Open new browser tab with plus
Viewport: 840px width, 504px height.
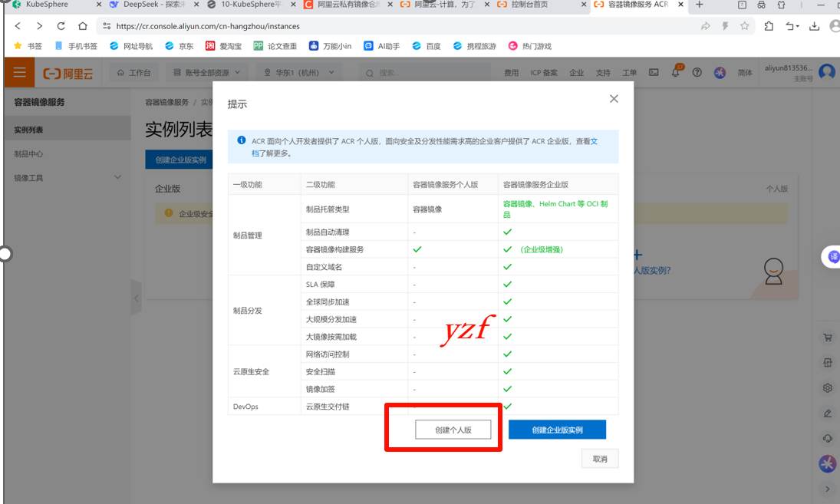tap(699, 5)
